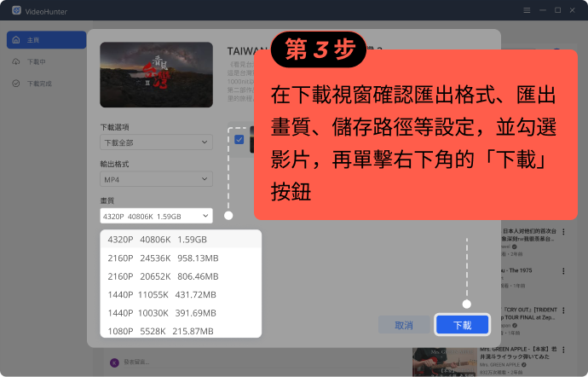Open The 1975 video title link
This screenshot has height=377, width=588.
518,270
